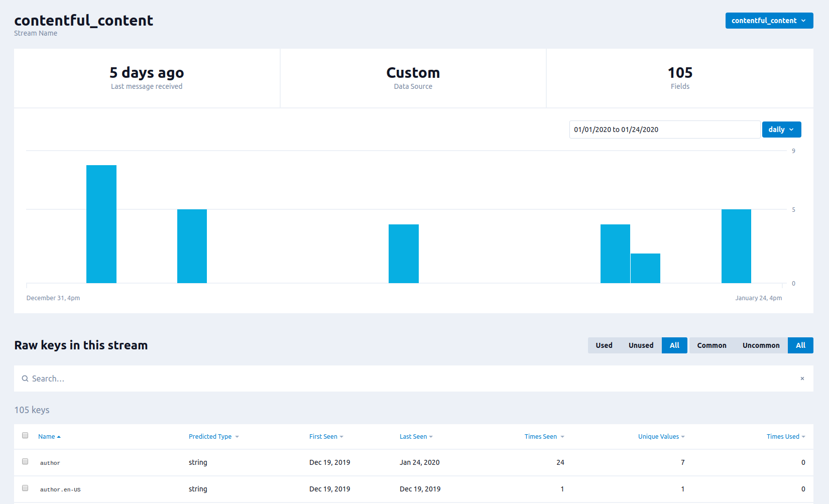This screenshot has width=829, height=504.
Task: Click the rightmost chart bar near January 24
Action: click(736, 246)
